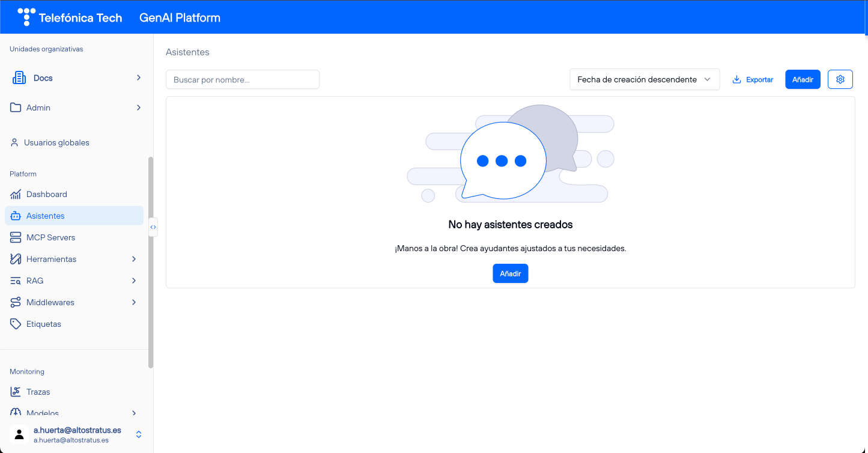This screenshot has width=868, height=453.
Task: Click the Telefónica Tech logo icon
Action: point(26,17)
